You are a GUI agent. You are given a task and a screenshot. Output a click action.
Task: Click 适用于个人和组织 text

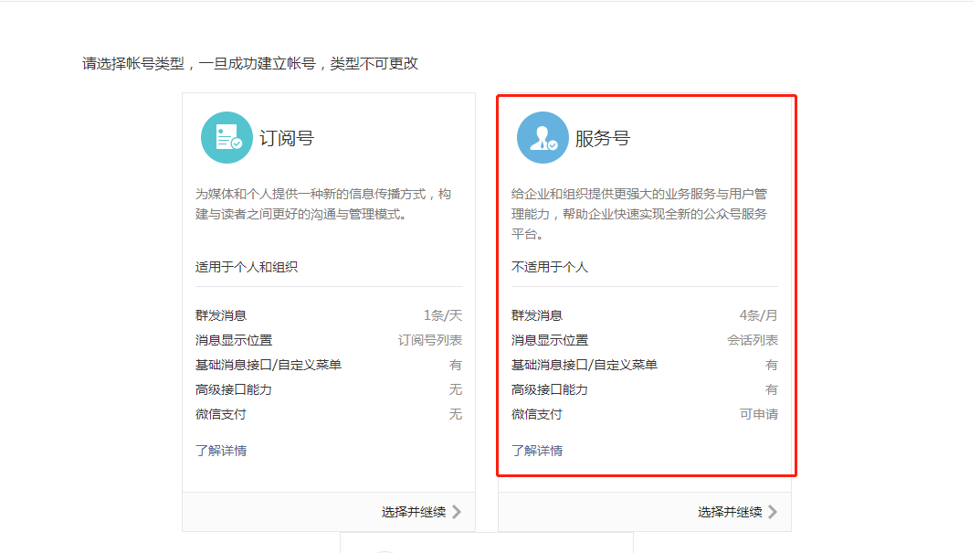[x=247, y=267]
